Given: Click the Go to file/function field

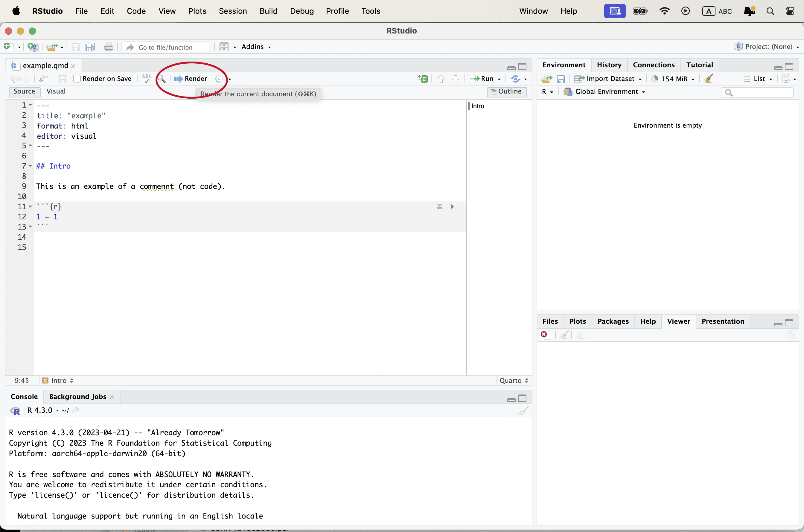Looking at the screenshot, I should coord(166,47).
